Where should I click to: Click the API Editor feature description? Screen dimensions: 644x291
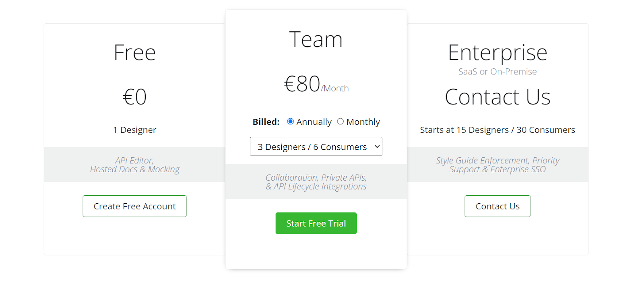[134, 165]
